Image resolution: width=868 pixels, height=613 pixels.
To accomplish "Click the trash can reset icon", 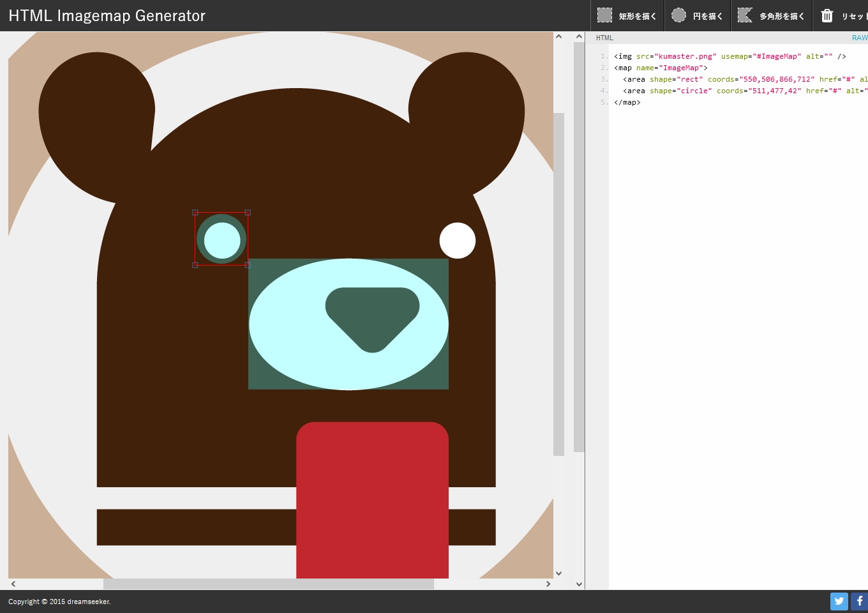I will pos(827,15).
